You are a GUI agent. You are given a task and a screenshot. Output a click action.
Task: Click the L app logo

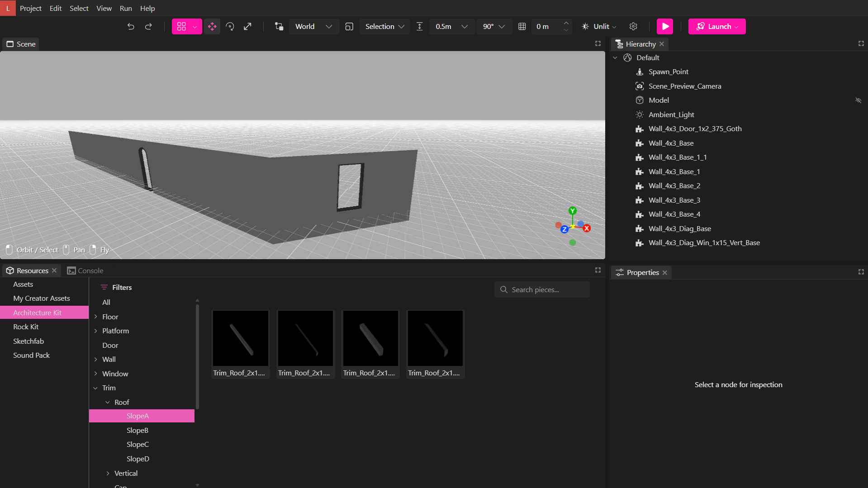pyautogui.click(x=8, y=8)
